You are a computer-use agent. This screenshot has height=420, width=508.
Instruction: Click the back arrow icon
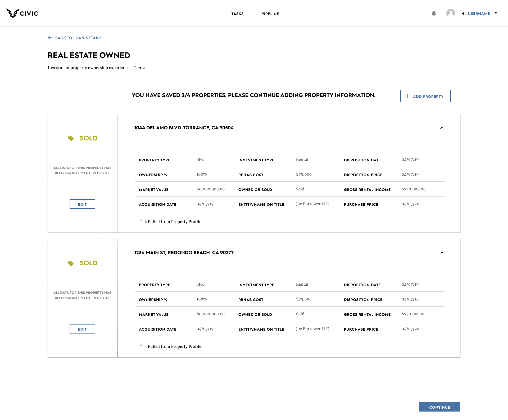50,38
